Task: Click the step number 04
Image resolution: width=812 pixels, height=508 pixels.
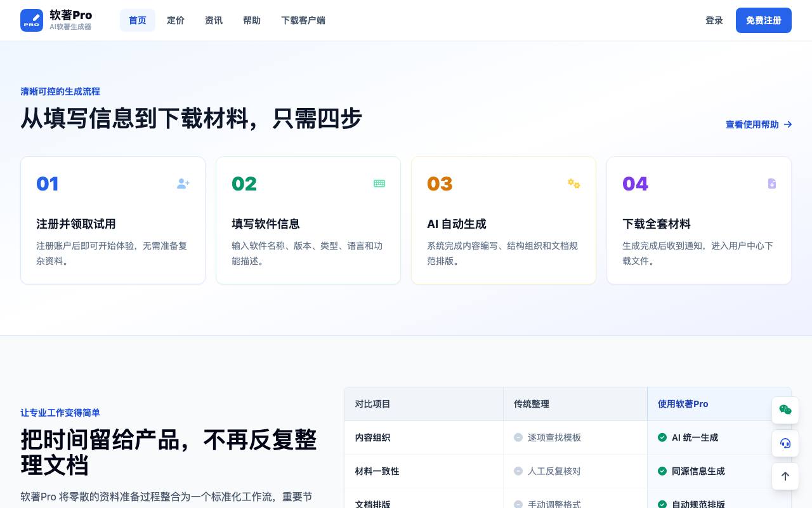Action: click(635, 184)
